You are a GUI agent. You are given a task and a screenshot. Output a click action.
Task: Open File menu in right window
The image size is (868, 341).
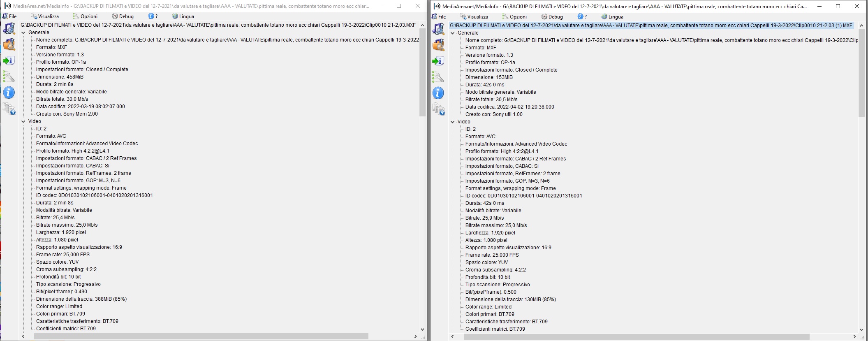coord(439,17)
